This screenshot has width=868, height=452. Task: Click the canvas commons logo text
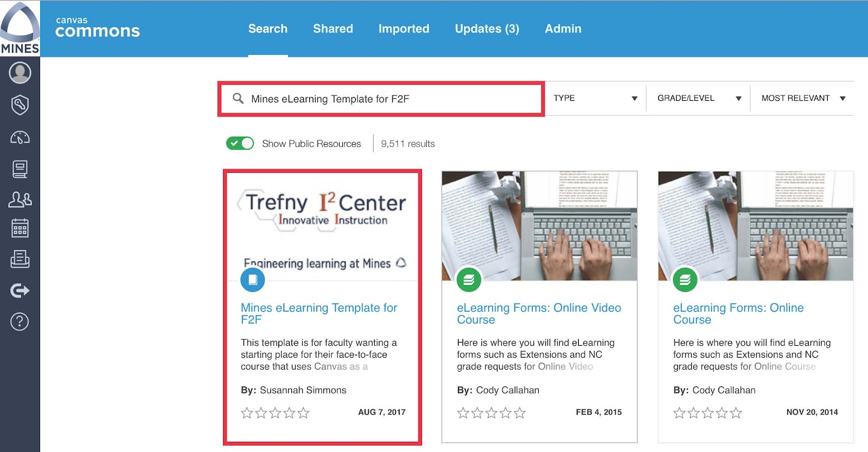(x=98, y=28)
